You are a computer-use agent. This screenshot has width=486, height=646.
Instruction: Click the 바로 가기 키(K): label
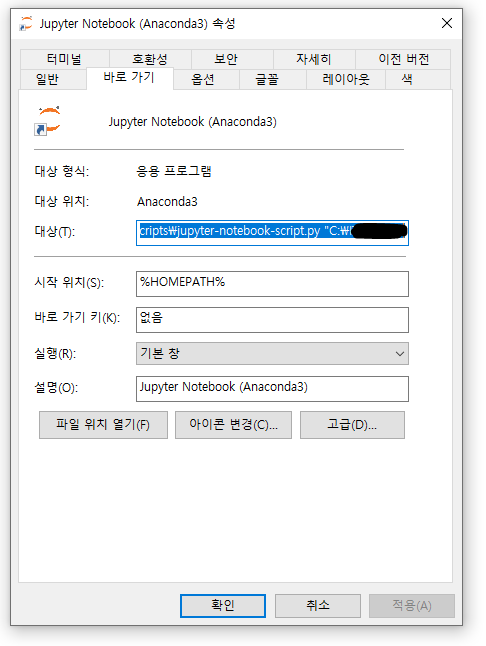pyautogui.click(x=77, y=318)
